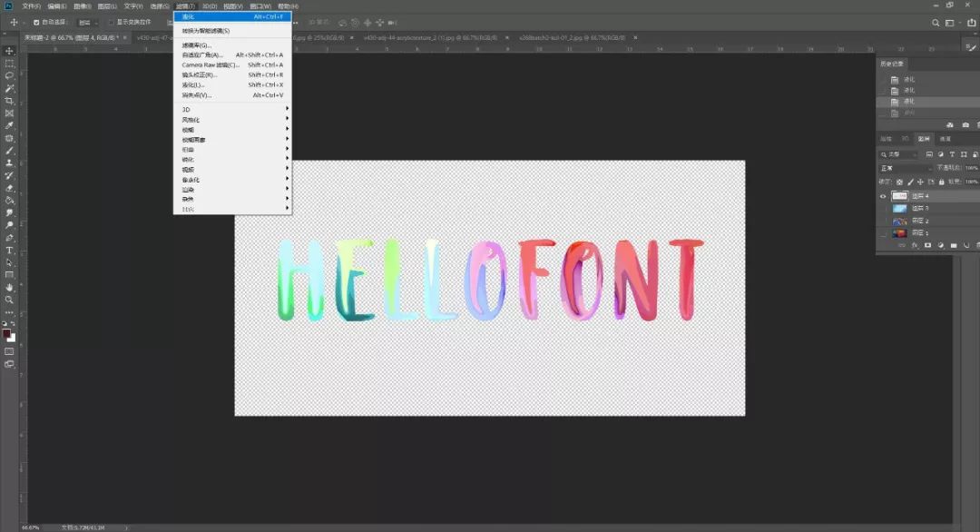Viewport: 980px width, 532px height.
Task: Pick the Crop tool
Action: [10, 101]
